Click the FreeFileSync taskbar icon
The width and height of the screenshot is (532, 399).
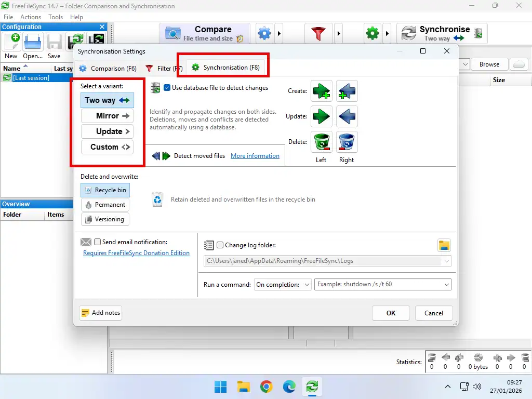[x=312, y=387]
